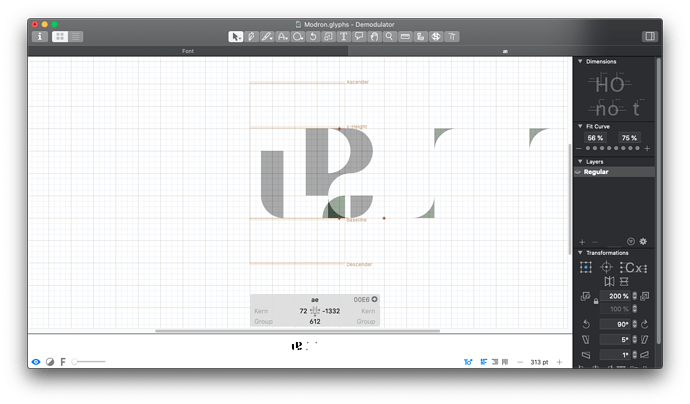Image resolution: width=690 pixels, height=404 pixels.
Task: Slant selection to the left
Action: (586, 340)
